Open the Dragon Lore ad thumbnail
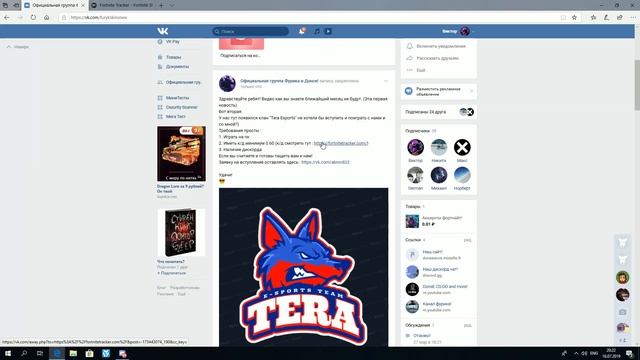 (x=181, y=153)
